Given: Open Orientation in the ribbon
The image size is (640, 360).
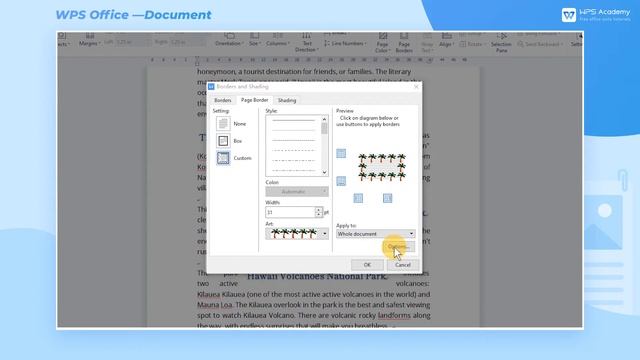Looking at the screenshot, I should [229, 39].
